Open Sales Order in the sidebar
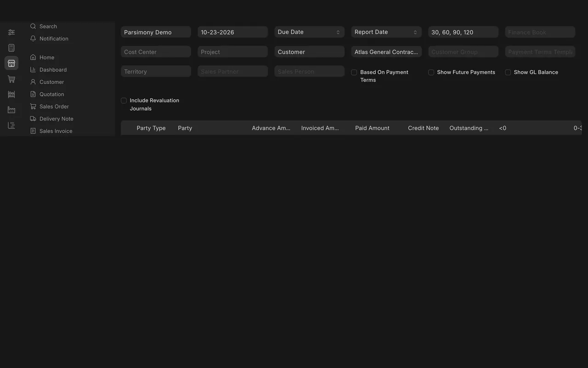Viewport: 588px width, 368px height. (x=54, y=106)
